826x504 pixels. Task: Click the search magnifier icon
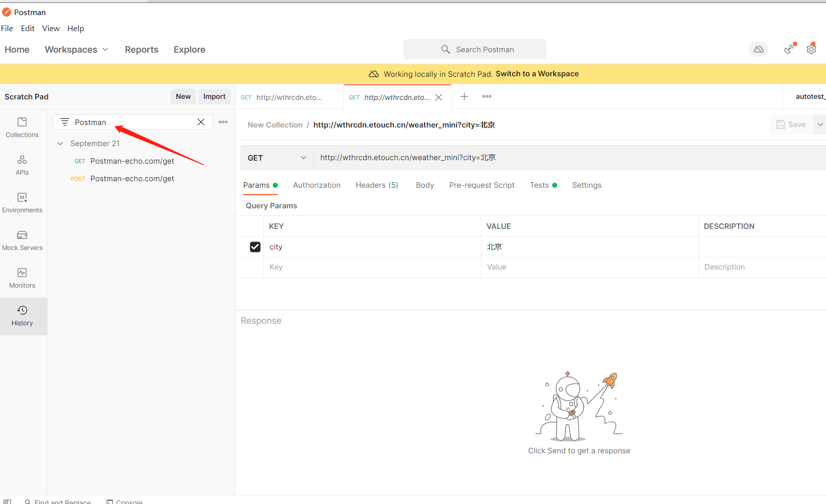pyautogui.click(x=446, y=49)
